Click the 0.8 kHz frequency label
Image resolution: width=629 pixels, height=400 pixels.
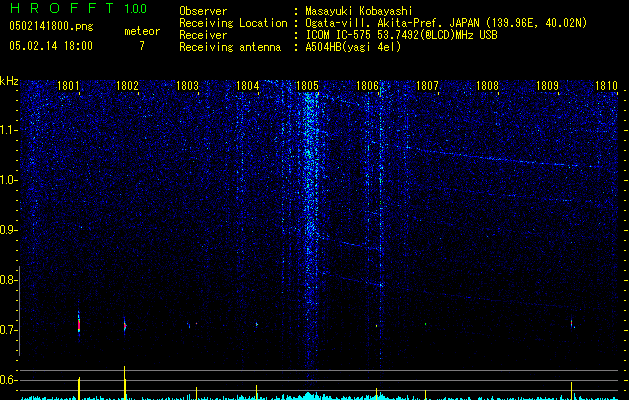[x=7, y=280]
